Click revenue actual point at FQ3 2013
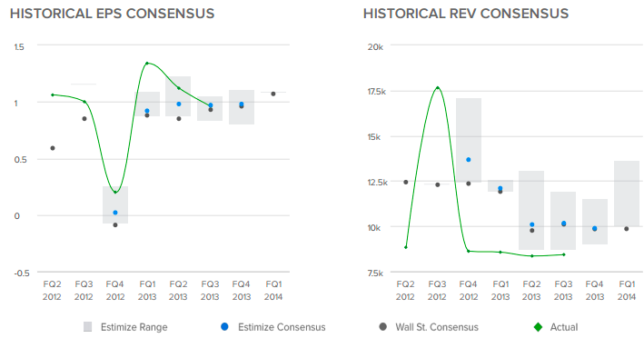This screenshot has height=338, width=644. (x=564, y=254)
